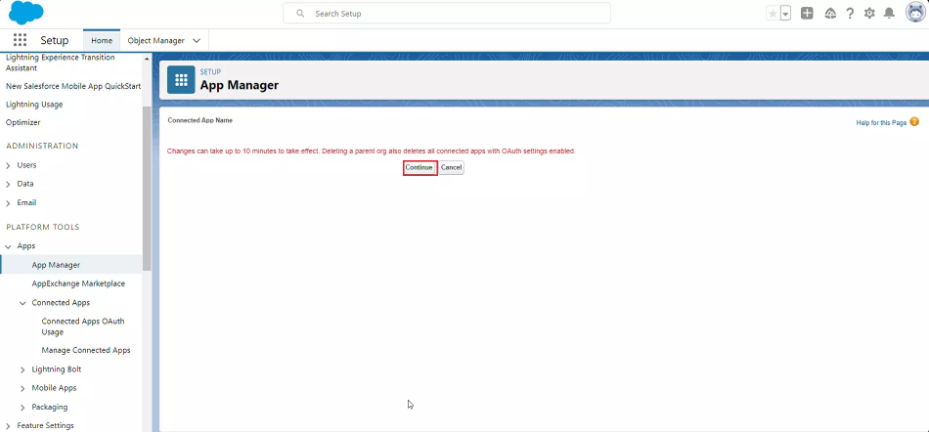Click the red 10-minute changes warning text

371,151
